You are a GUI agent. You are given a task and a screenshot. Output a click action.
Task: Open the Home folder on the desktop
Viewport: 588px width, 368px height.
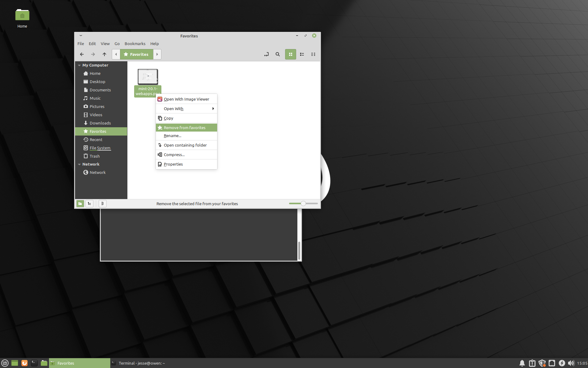pos(22,18)
